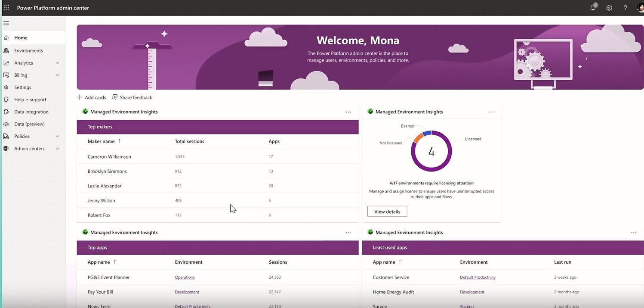644x308 pixels.
Task: Open Settings in the sidebar
Action: (x=34, y=87)
